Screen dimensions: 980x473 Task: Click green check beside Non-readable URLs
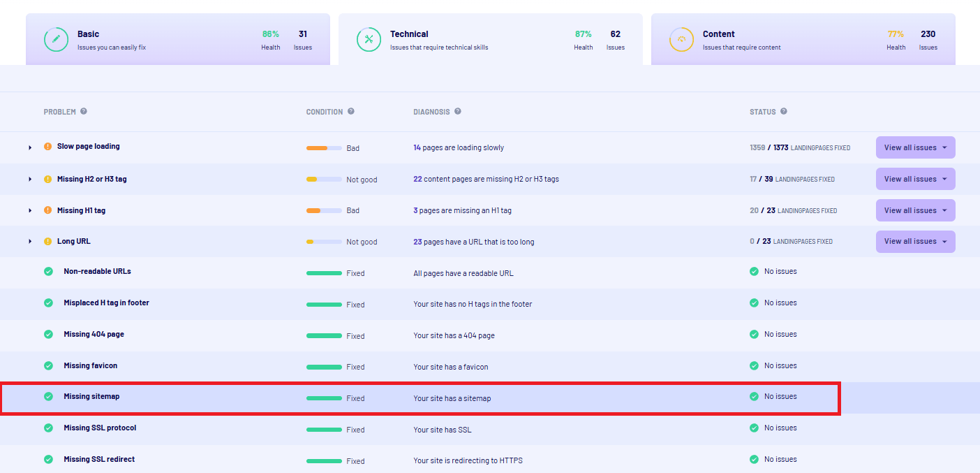click(48, 272)
